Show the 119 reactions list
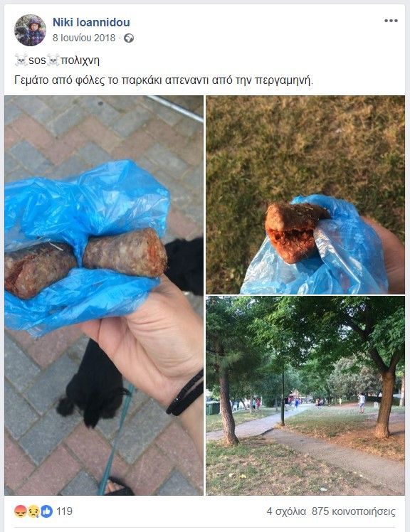The height and width of the screenshot is (532, 410). pyautogui.click(x=64, y=511)
